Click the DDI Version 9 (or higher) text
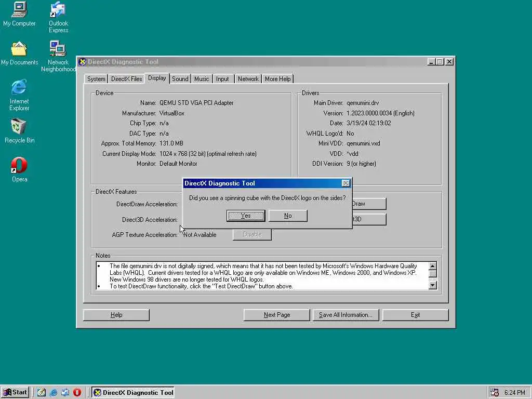The height and width of the screenshot is (399, 532). coord(362,164)
